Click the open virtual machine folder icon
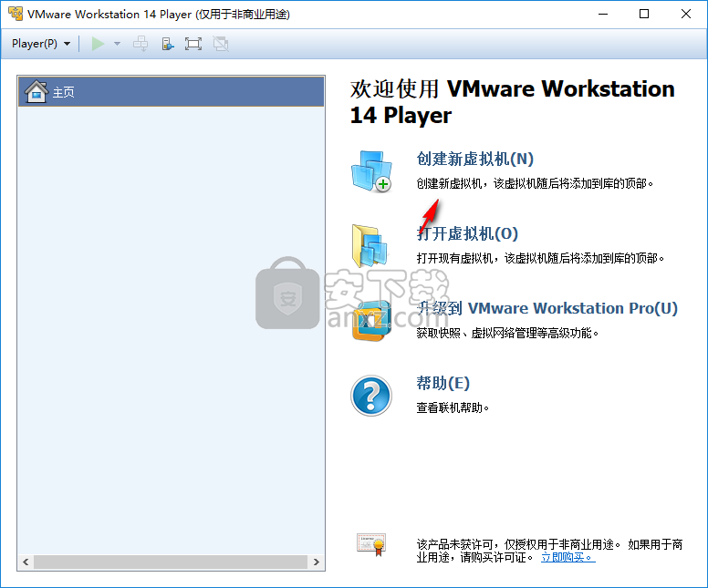Screen dimensions: 708x588 pyautogui.click(x=370, y=246)
